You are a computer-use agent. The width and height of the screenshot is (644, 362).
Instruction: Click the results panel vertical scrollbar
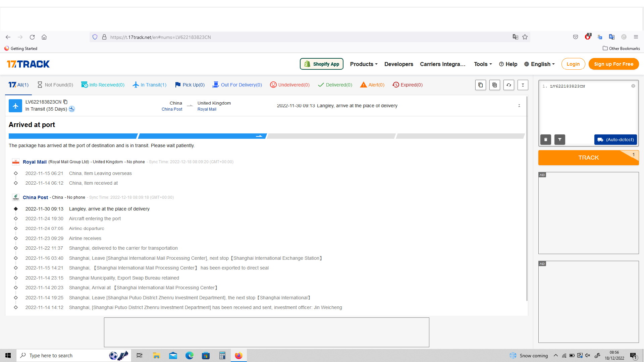(527, 198)
